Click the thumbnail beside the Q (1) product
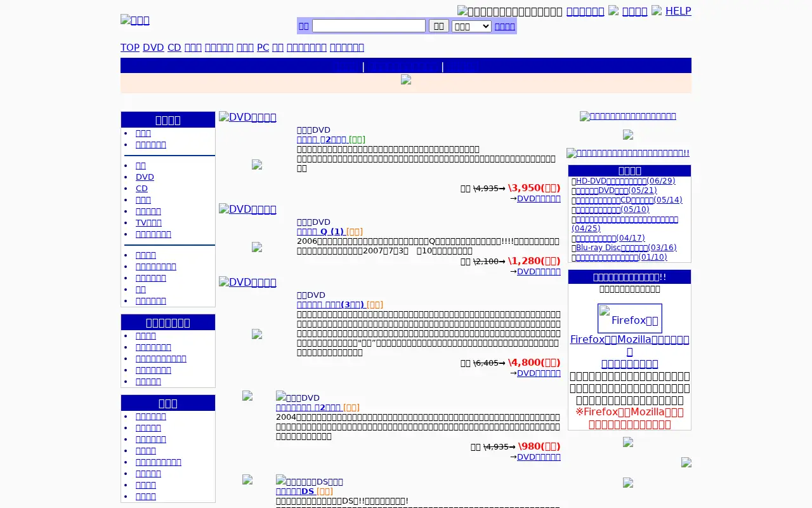Screen dimensions: 812x508 pyautogui.click(x=257, y=247)
